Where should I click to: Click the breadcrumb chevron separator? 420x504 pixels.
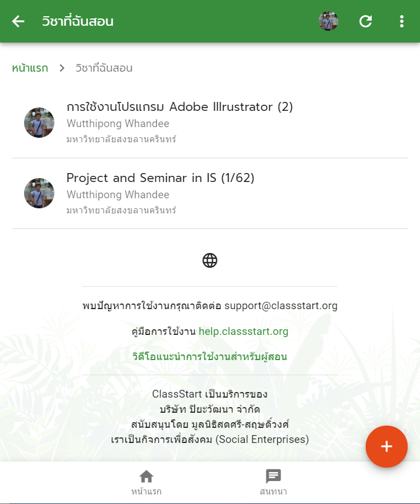(x=62, y=68)
